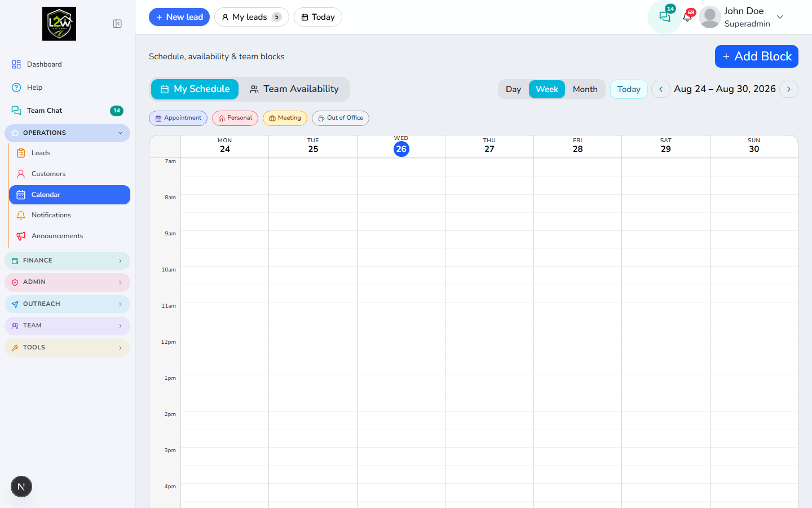The image size is (812, 508).
Task: Select Month view
Action: pyautogui.click(x=585, y=89)
